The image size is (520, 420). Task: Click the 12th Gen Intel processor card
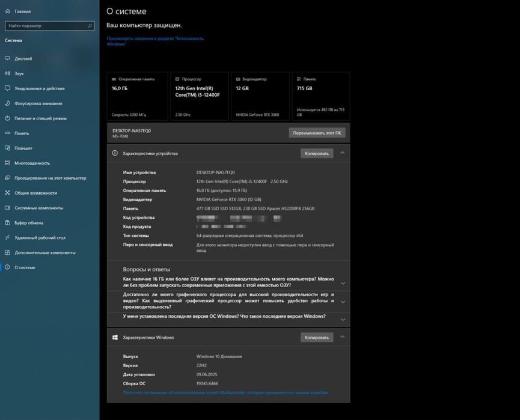(200, 96)
